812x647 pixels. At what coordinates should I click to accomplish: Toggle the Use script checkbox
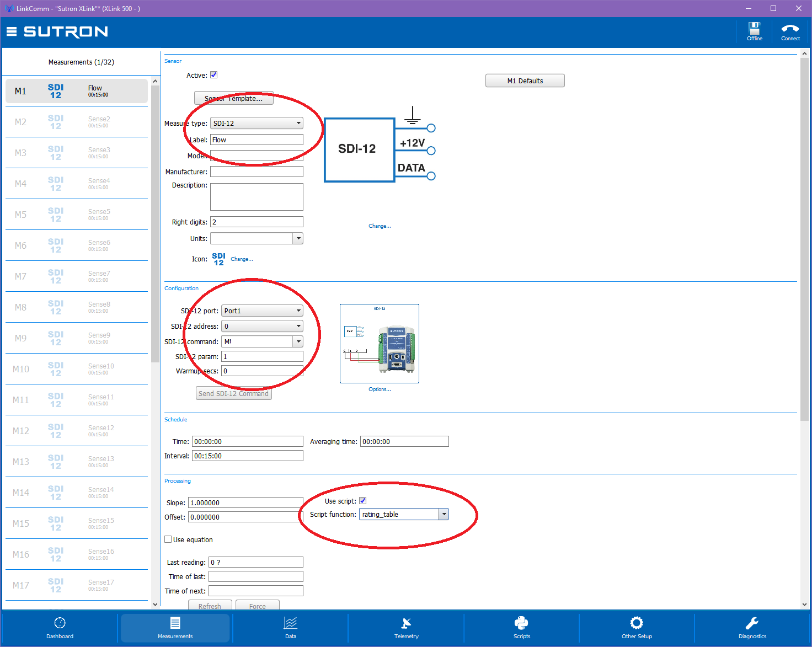pyautogui.click(x=362, y=501)
